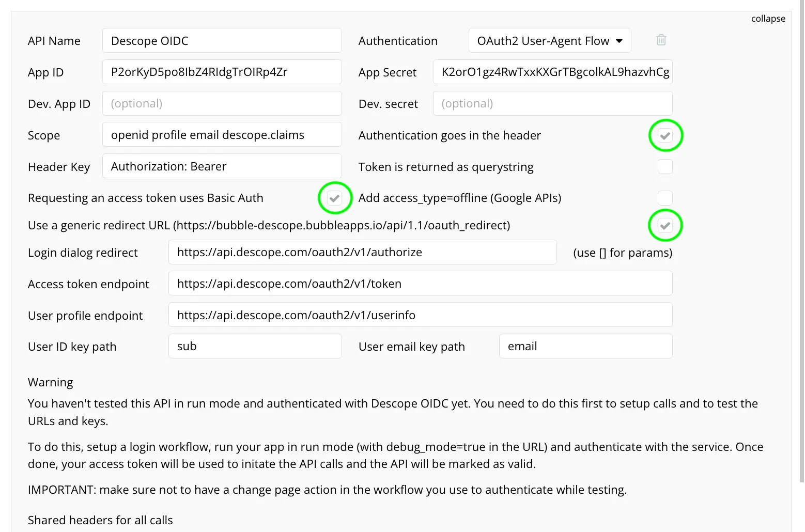Screen dimensions: 805x532
Task: Select the App Secret field
Action: 552,72
